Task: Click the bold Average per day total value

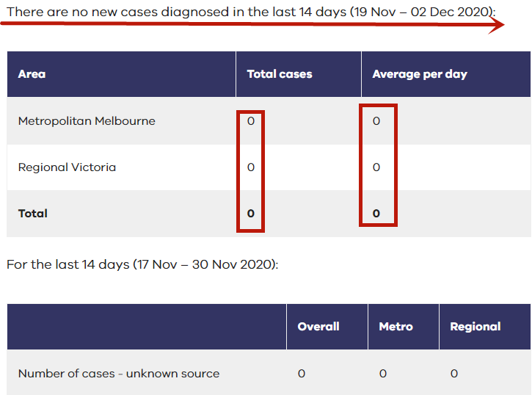Action: tap(376, 214)
